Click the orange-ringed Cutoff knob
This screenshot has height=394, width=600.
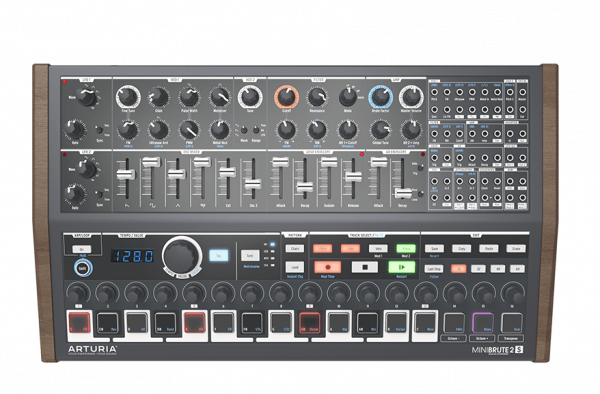coord(286,96)
